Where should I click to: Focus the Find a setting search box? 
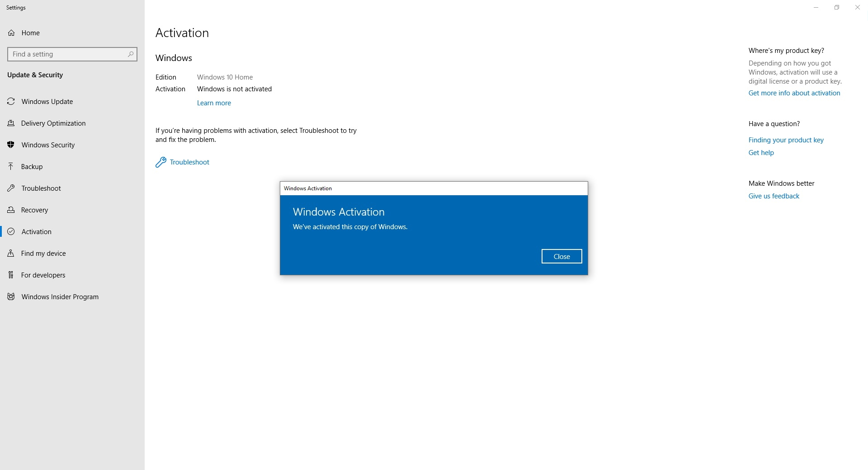tap(72, 54)
